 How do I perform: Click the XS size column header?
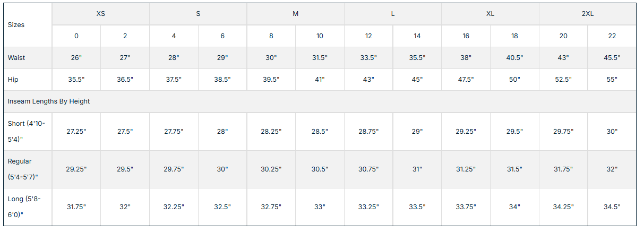tap(100, 14)
